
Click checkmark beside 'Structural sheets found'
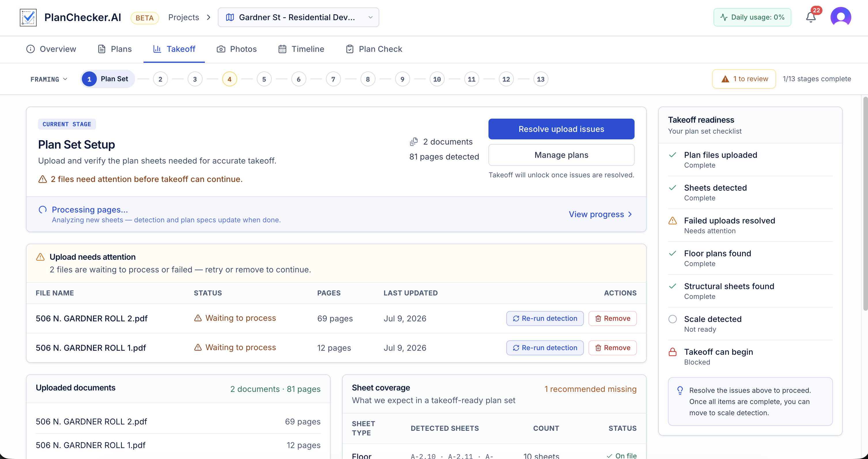(672, 286)
